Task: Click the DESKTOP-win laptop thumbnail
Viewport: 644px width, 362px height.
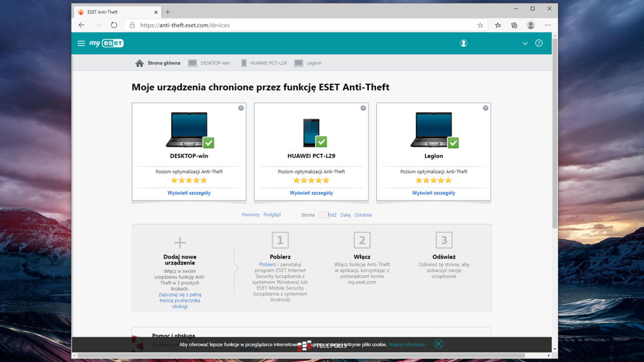Action: (x=187, y=129)
